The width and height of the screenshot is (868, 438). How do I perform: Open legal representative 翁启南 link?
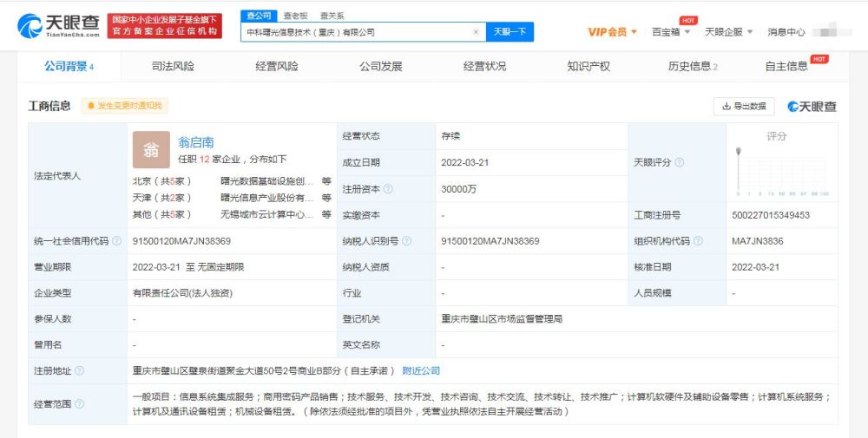[196, 143]
